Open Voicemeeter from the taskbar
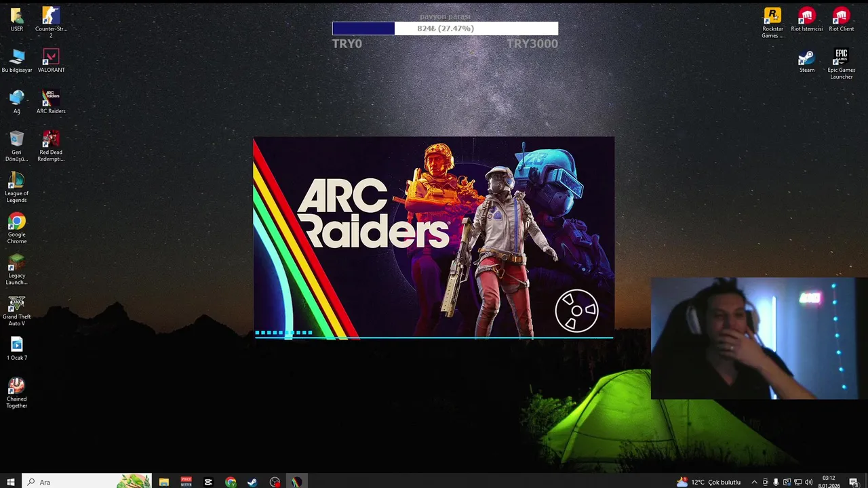The image size is (868, 488). point(186,482)
